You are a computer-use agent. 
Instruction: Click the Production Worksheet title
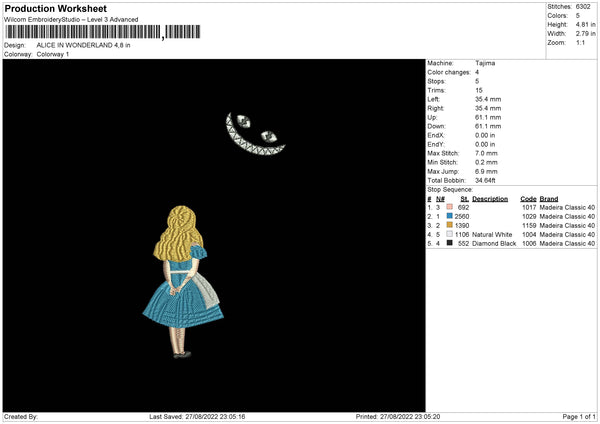[55, 9]
